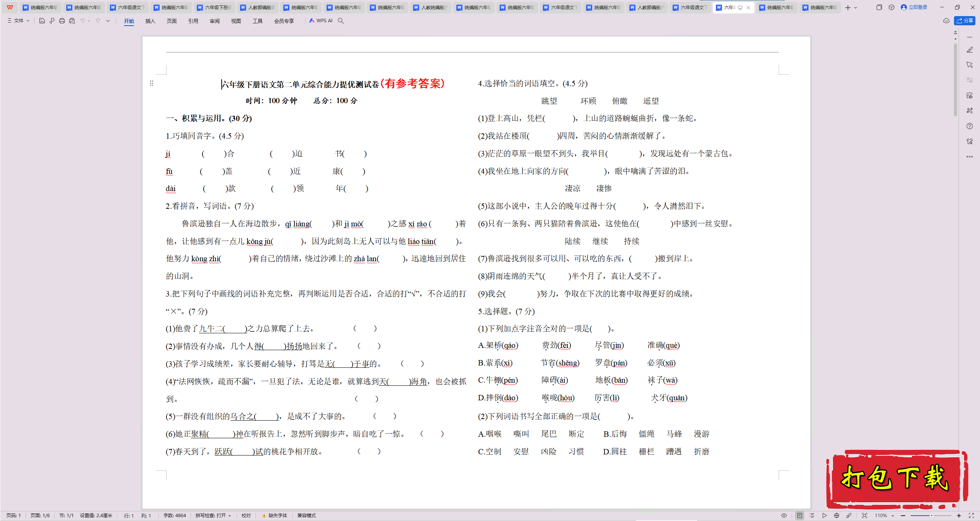Open the WPS home icon tab

(x=10, y=7)
